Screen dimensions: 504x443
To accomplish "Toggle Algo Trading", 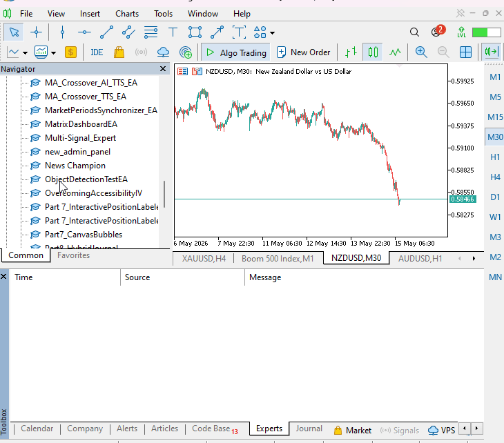I will pyautogui.click(x=237, y=52).
